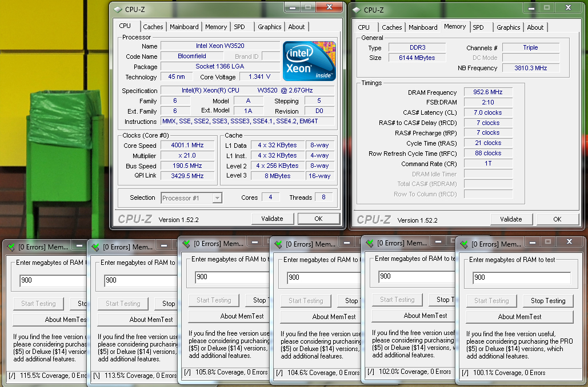Click the Size value 6144 MBytes

[x=417, y=58]
